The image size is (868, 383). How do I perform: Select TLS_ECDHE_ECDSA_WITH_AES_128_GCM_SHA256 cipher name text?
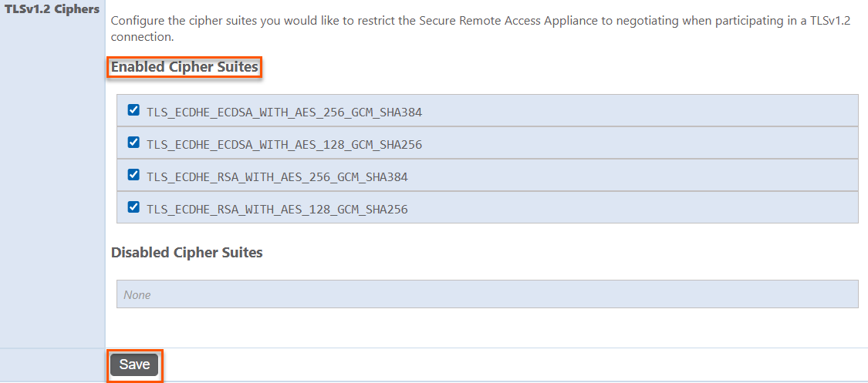(284, 144)
